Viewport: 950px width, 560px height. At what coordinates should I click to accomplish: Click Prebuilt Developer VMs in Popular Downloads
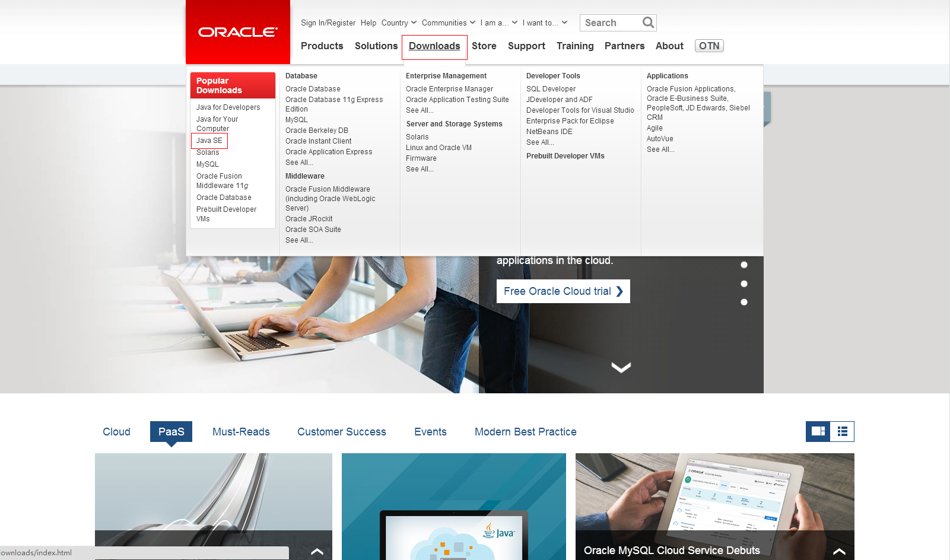pyautogui.click(x=227, y=214)
